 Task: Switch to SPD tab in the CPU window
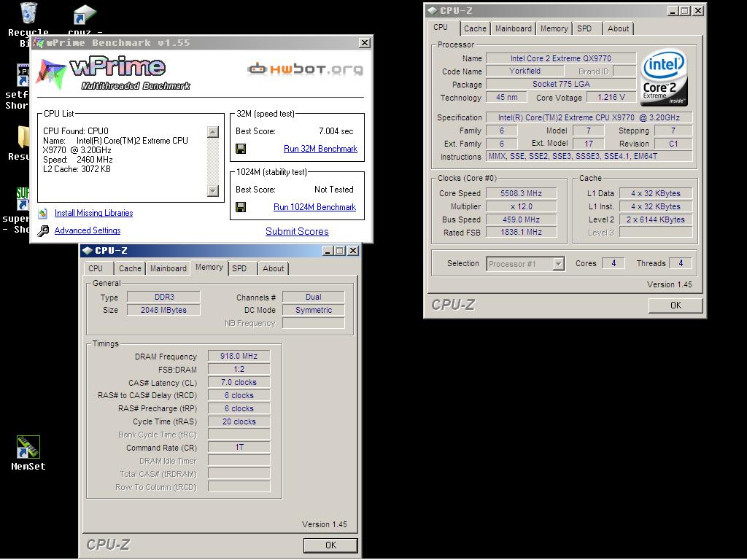[x=584, y=28]
